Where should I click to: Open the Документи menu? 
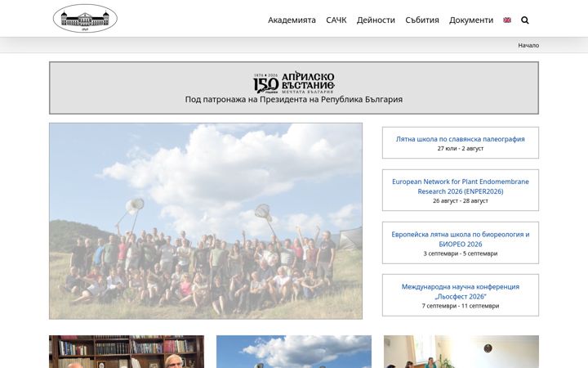click(471, 20)
